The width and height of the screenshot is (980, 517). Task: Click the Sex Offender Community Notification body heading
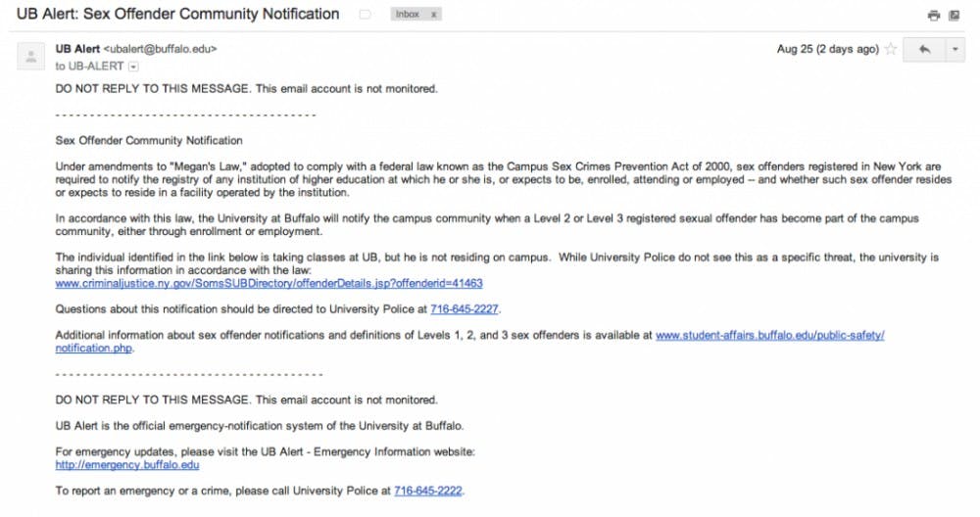point(149,140)
